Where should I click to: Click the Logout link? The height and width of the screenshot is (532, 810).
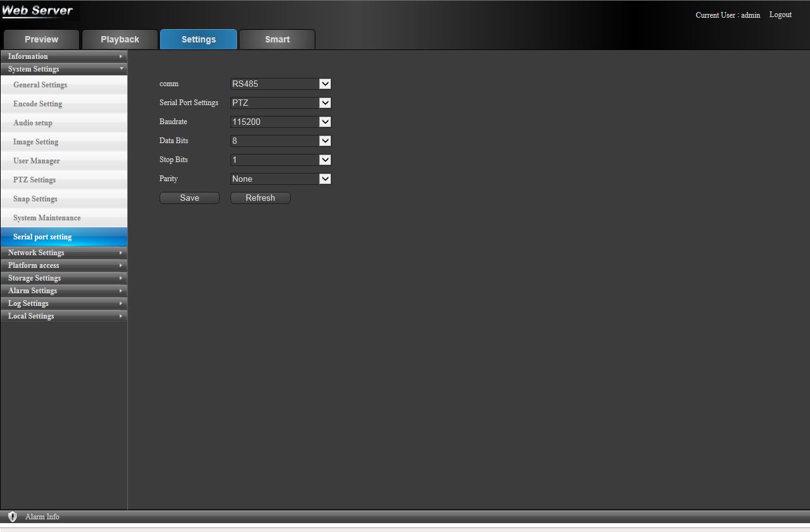click(x=780, y=15)
